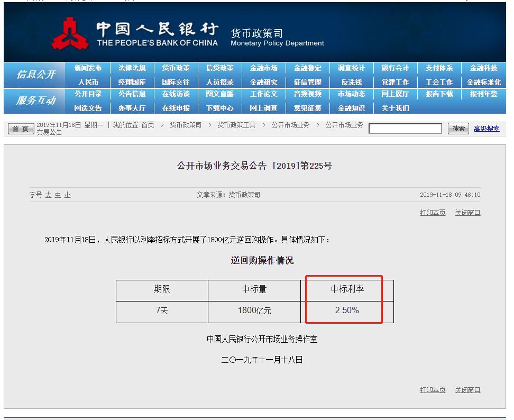Click the People's Bank of China logo
Viewport: 514px width, 420px height.
(70, 34)
